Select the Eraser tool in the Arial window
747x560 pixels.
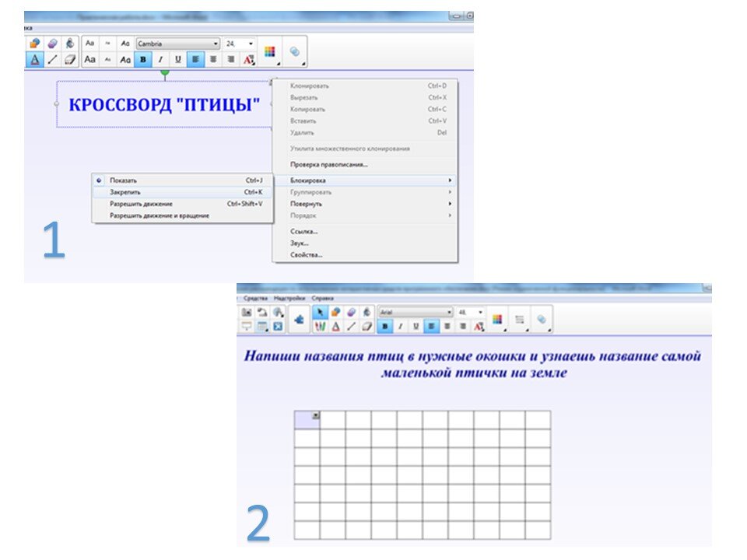tap(366, 327)
